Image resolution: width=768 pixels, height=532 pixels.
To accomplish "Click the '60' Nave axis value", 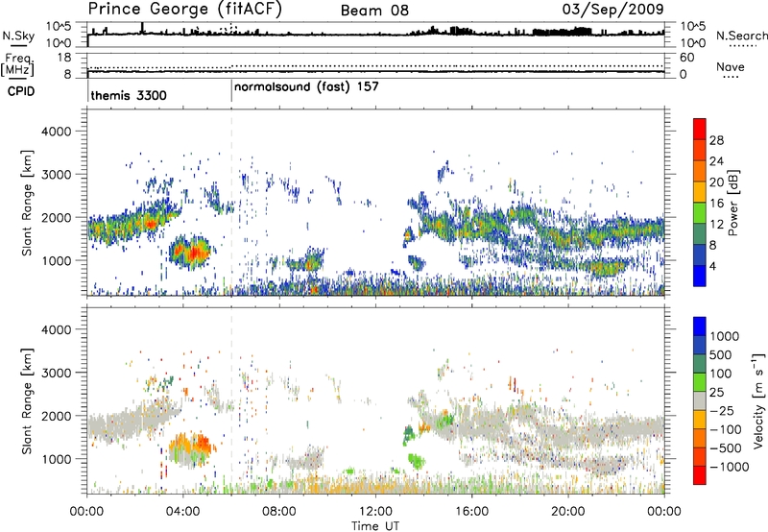I will pos(686,58).
